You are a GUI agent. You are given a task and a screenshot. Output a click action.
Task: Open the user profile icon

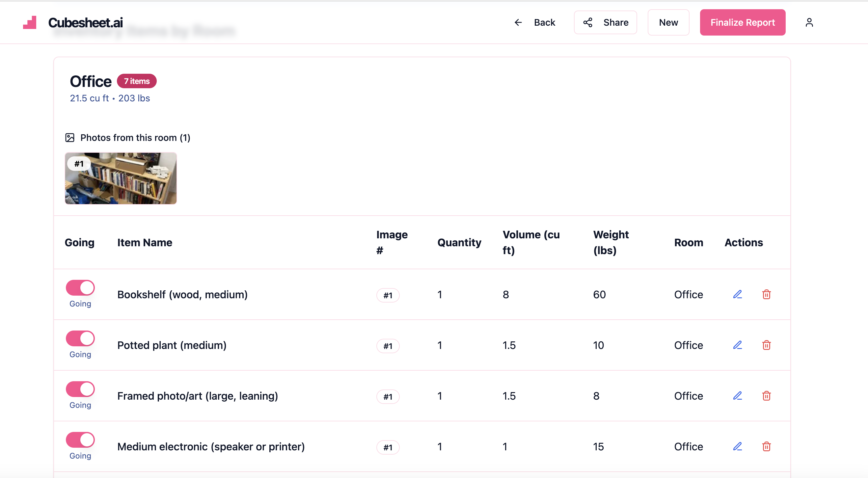tap(809, 22)
